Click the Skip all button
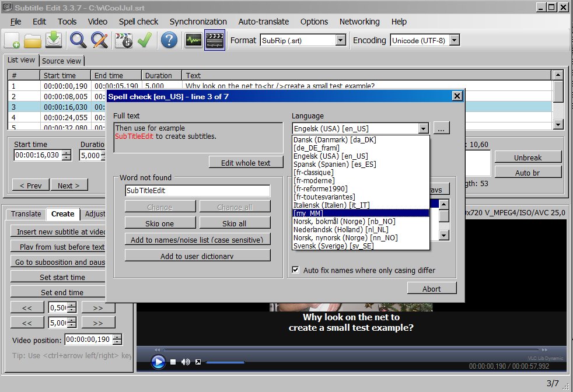Screen dimensions: 573x392 click(234, 223)
